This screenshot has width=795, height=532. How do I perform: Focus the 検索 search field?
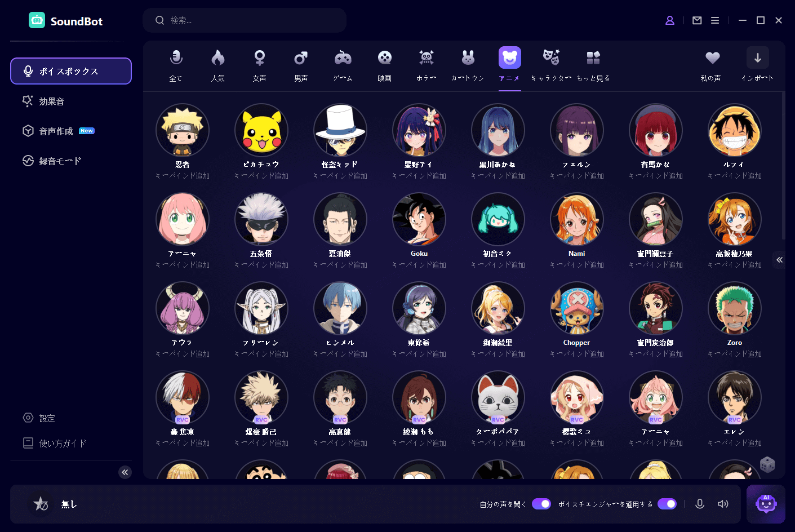[x=245, y=20]
